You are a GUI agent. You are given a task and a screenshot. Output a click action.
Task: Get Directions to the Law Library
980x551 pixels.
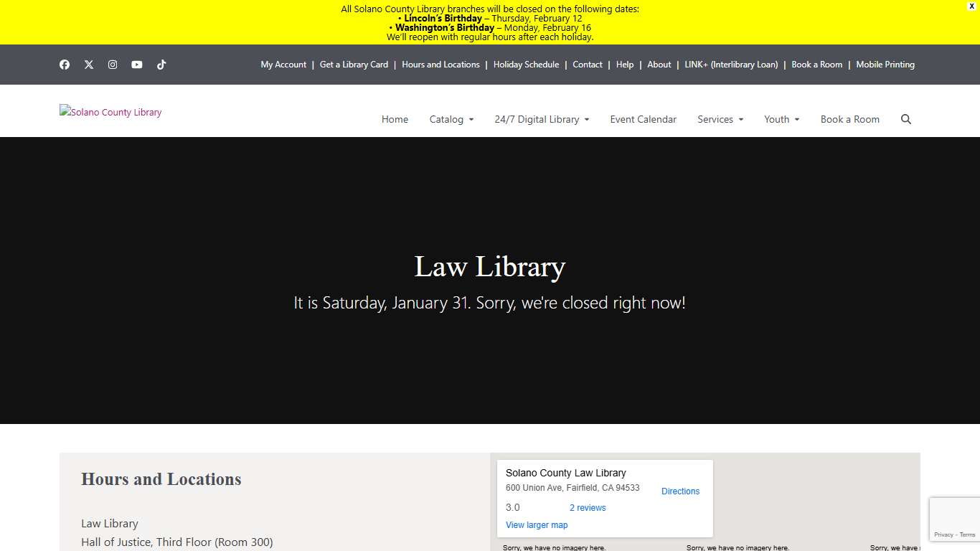pos(680,491)
